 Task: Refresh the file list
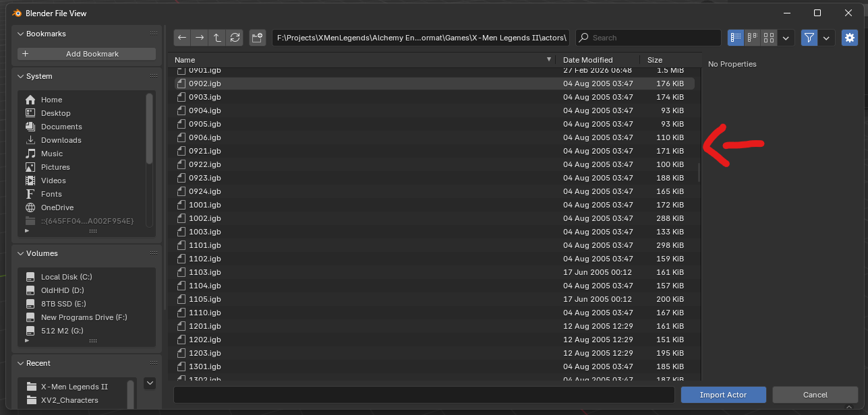coord(235,38)
